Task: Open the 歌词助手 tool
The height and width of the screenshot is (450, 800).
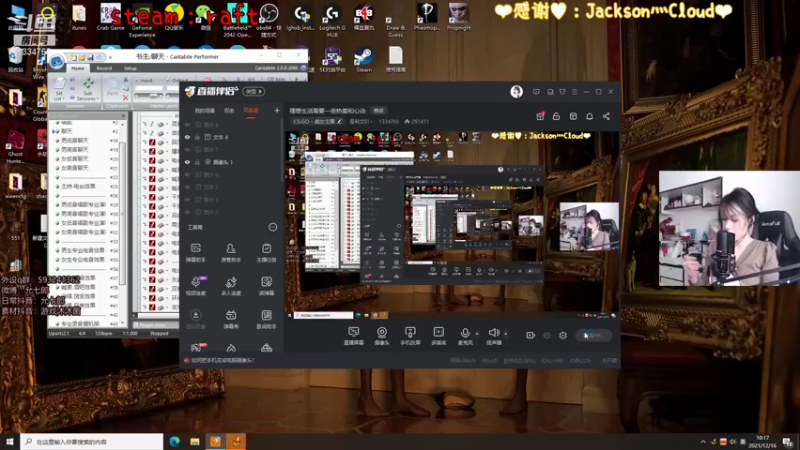Action: click(x=266, y=319)
